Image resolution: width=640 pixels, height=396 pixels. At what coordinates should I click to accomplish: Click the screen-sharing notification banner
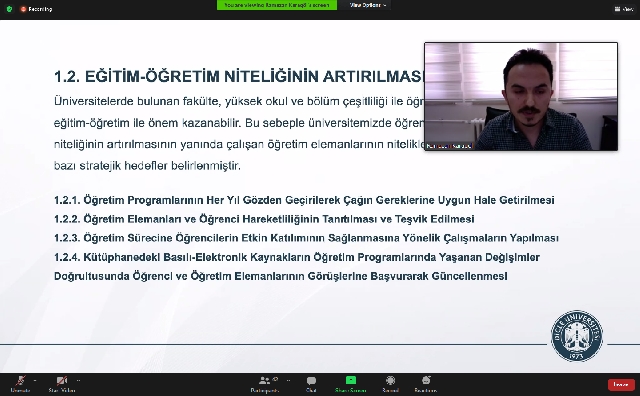point(277,5)
